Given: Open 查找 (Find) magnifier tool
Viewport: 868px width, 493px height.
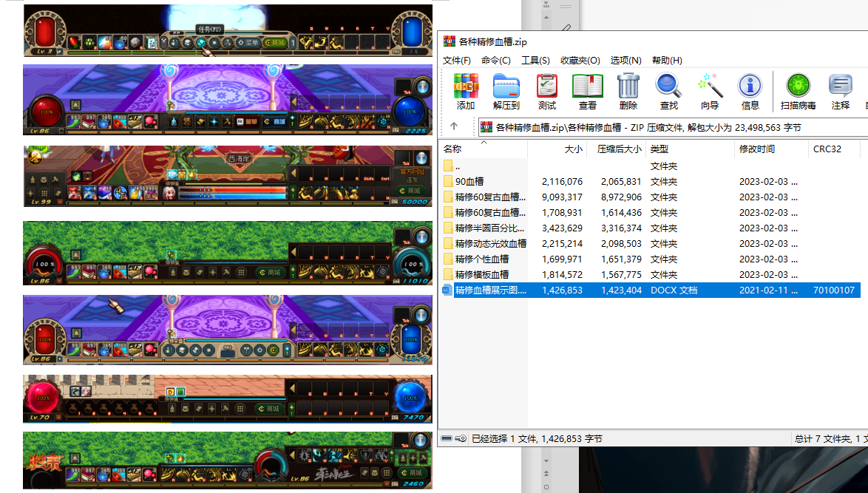Looking at the screenshot, I should (x=668, y=91).
